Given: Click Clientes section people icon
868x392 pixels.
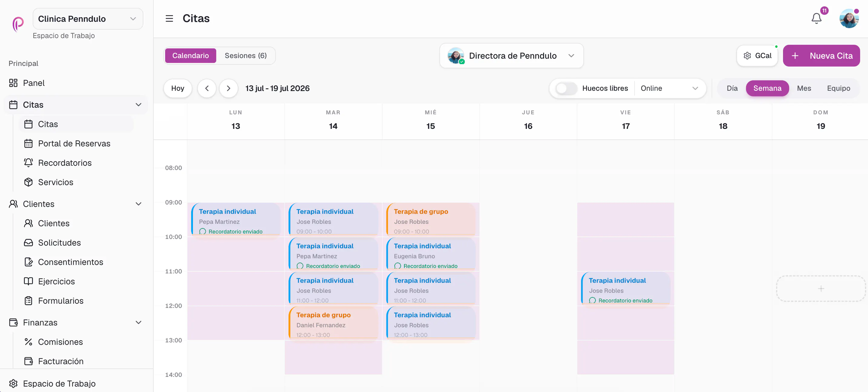Looking at the screenshot, I should (x=13, y=204).
